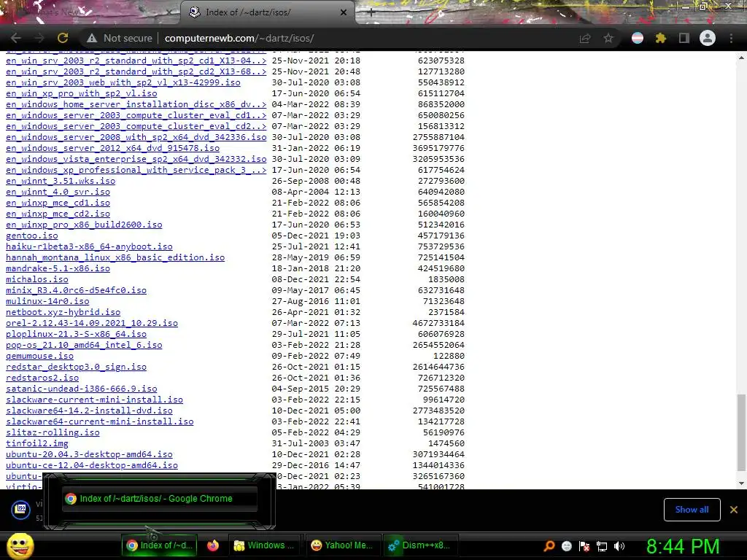Click the scrollbar up arrow
The height and width of the screenshot is (560, 747).
[741, 58]
